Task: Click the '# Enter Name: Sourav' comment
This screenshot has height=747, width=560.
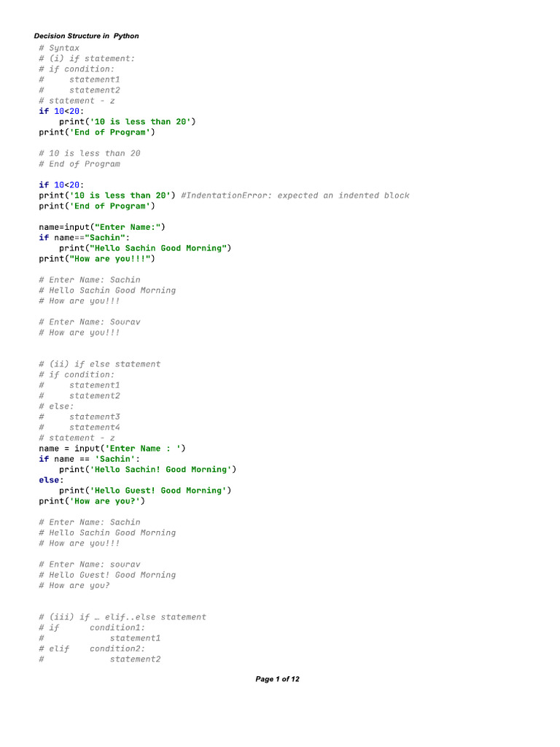Action: click(x=90, y=322)
